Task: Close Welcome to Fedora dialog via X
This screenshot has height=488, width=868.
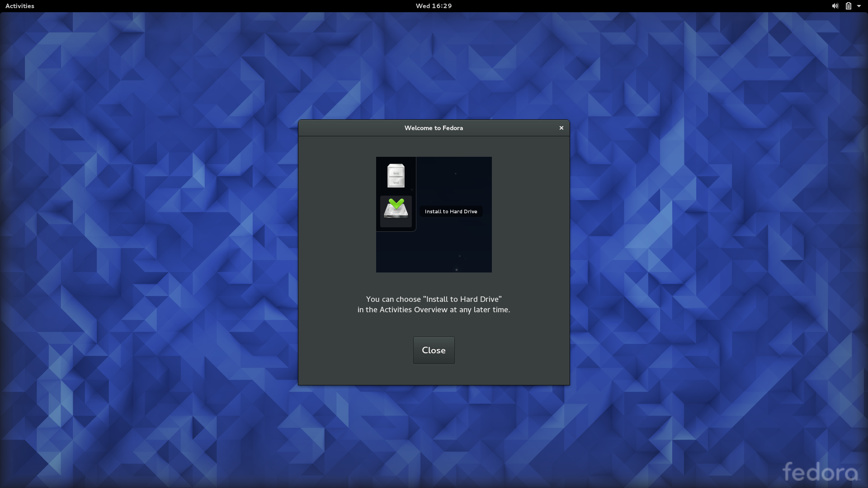Action: pos(561,128)
